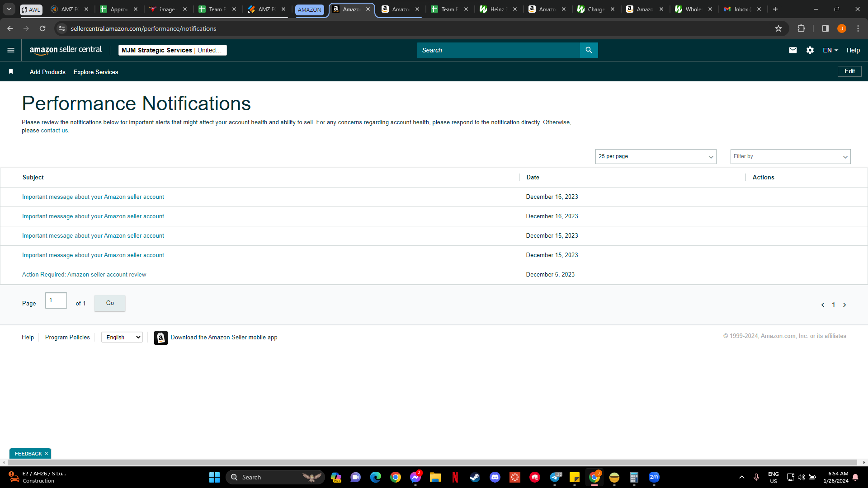Viewport: 868px width, 488px height.
Task: Open the settings gear icon
Action: (x=810, y=50)
